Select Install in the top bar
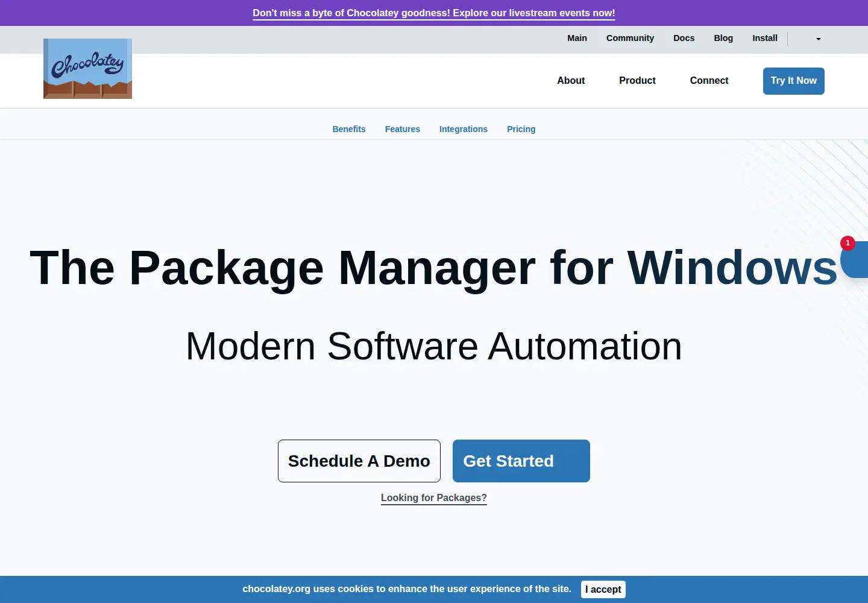 765,38
